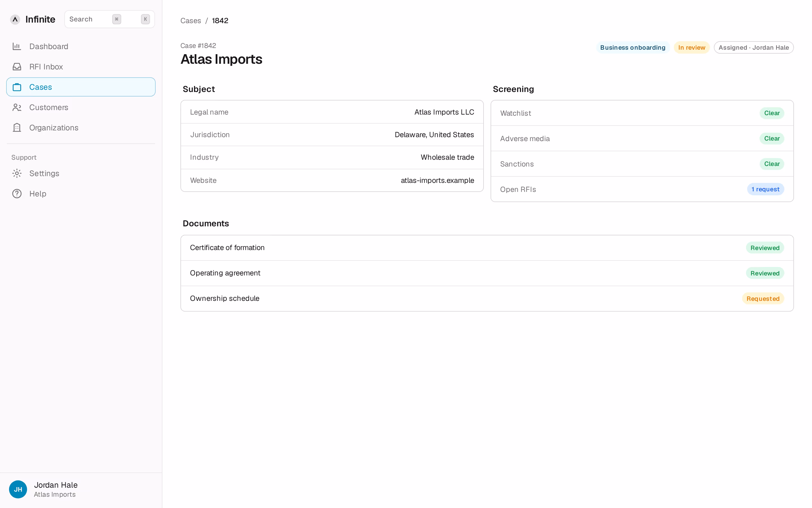Click the Case #1842 label
This screenshot has width=812, height=508.
tap(198, 46)
